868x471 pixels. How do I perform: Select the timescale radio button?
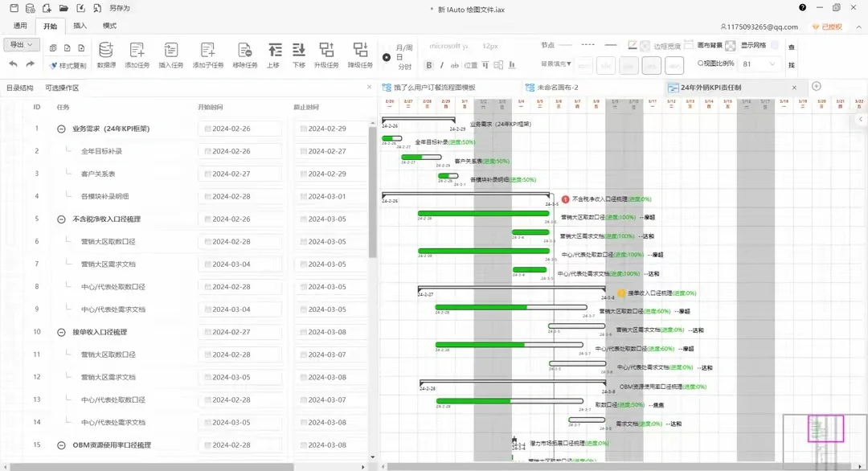point(387,57)
